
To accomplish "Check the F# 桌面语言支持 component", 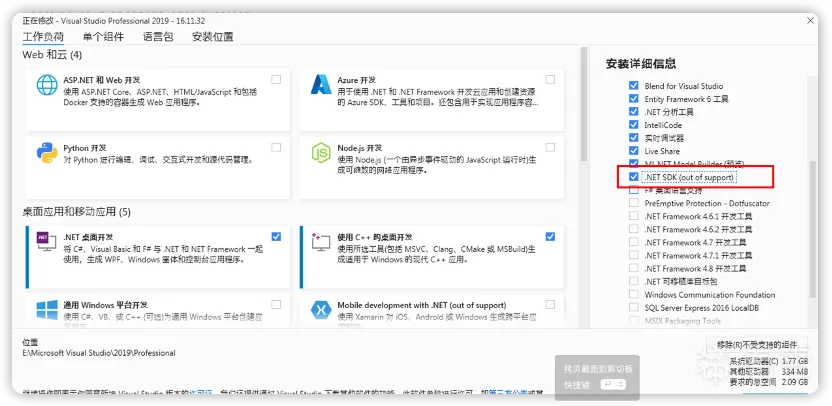I will click(x=634, y=190).
